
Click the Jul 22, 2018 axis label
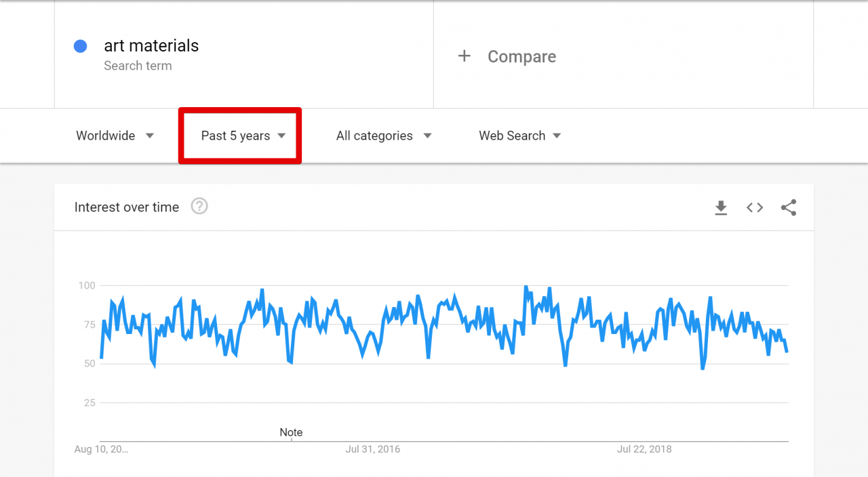pyautogui.click(x=644, y=449)
